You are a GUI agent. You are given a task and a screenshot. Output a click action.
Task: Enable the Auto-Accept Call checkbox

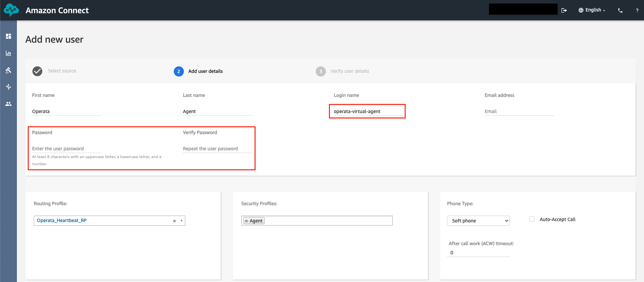coord(532,219)
